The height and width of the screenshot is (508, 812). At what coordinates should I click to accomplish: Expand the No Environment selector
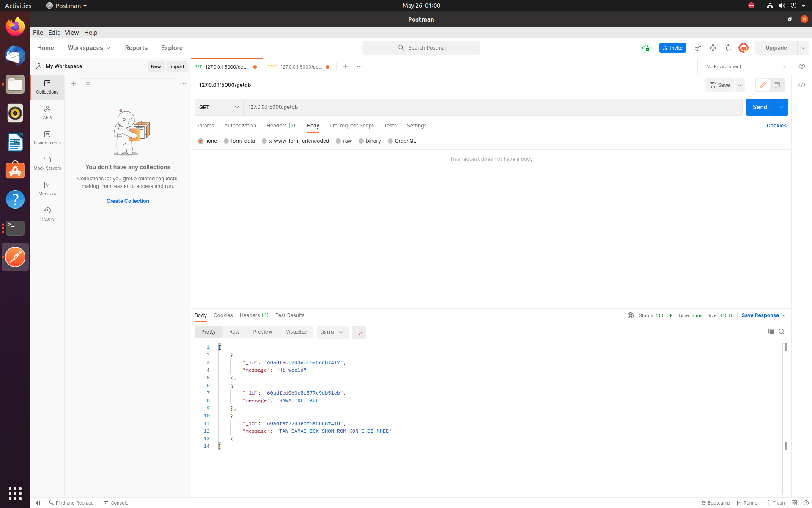744,66
